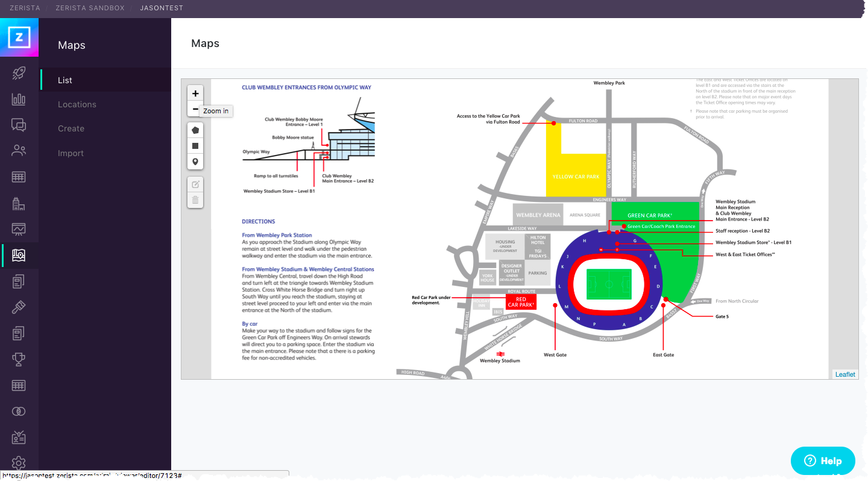Open the overlapping circles sidebar icon
The width and height of the screenshot is (868, 481).
coord(19,411)
